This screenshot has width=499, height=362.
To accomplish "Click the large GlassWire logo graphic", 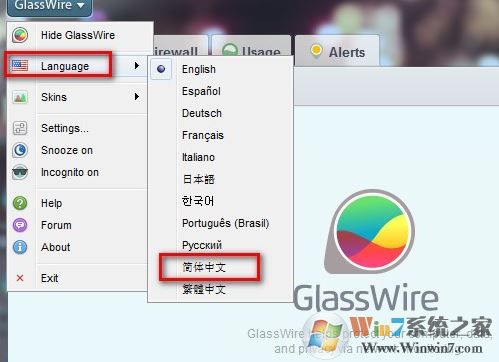I will pos(370,232).
